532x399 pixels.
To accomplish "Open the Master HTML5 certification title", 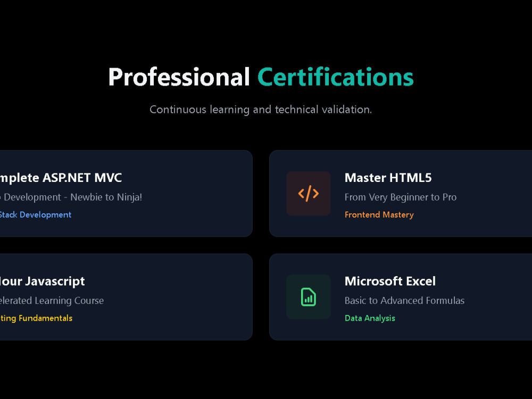I will (x=388, y=178).
